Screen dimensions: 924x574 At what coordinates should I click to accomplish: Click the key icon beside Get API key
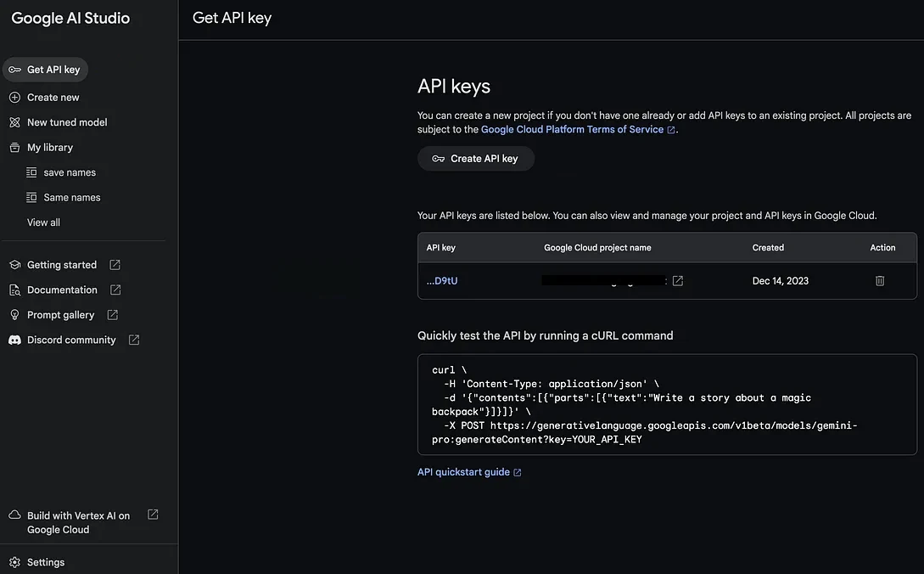coord(14,70)
